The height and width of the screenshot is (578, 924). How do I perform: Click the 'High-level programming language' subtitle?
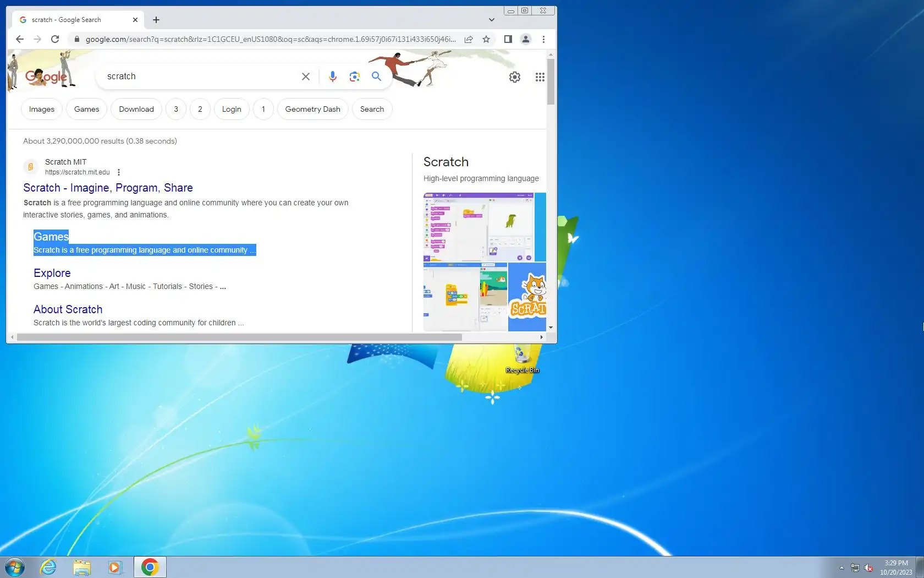481,178
